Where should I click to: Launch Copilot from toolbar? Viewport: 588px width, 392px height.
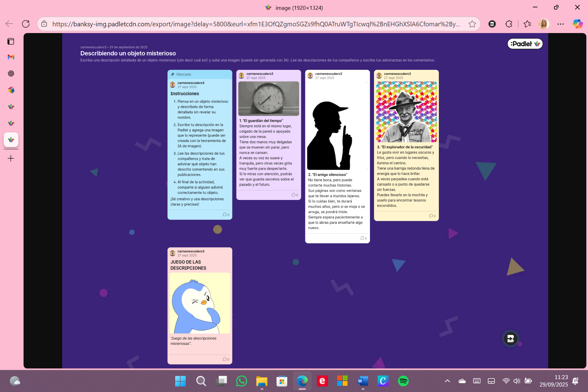coord(578,24)
